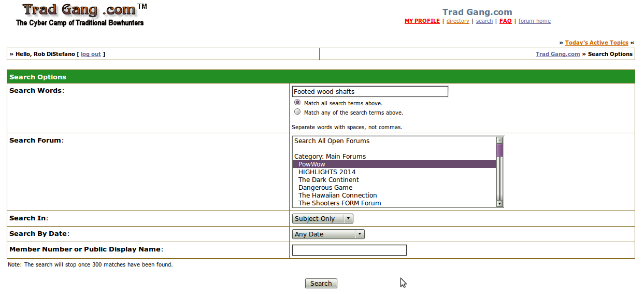Click the forum list scroll-down arrow
644x294 pixels.
(499, 204)
